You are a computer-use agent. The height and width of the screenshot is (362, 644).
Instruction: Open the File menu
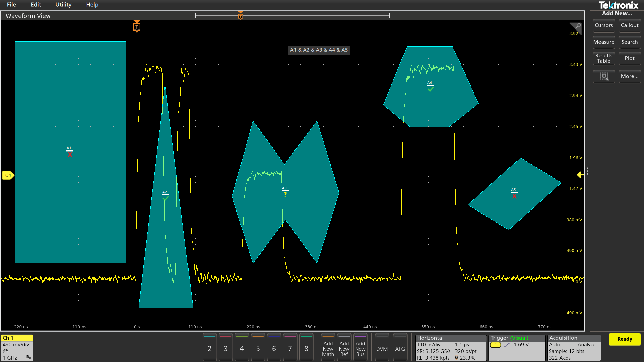pos(11,5)
